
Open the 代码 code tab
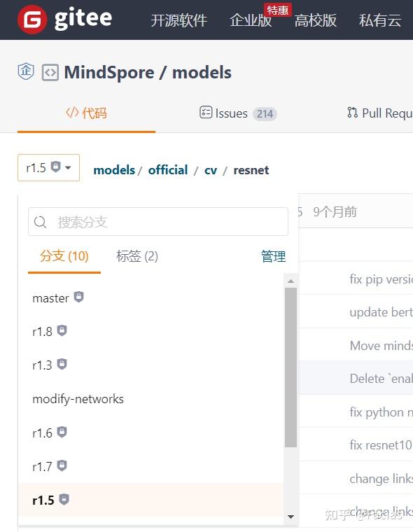[86, 113]
